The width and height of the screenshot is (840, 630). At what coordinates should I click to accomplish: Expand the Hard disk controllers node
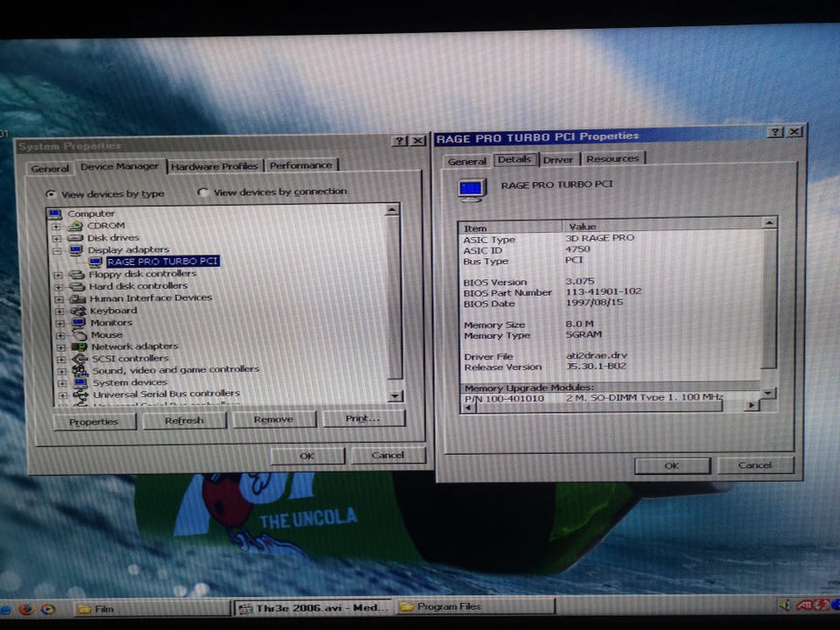click(x=59, y=287)
